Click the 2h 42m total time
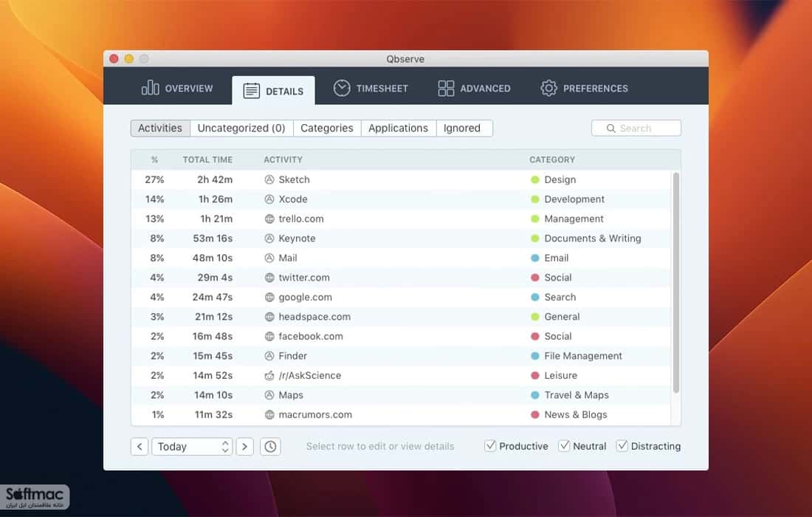 (215, 179)
